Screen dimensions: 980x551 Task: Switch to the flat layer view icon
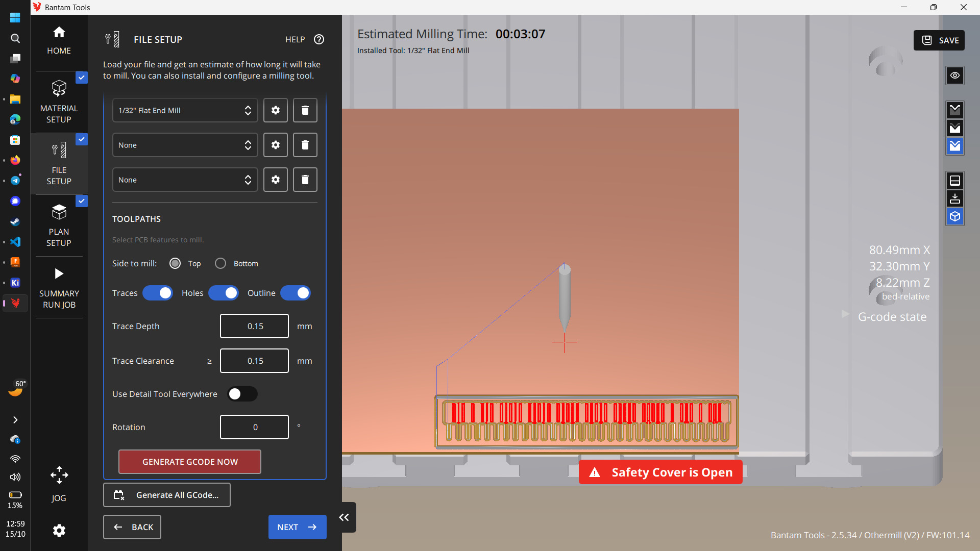point(955,181)
